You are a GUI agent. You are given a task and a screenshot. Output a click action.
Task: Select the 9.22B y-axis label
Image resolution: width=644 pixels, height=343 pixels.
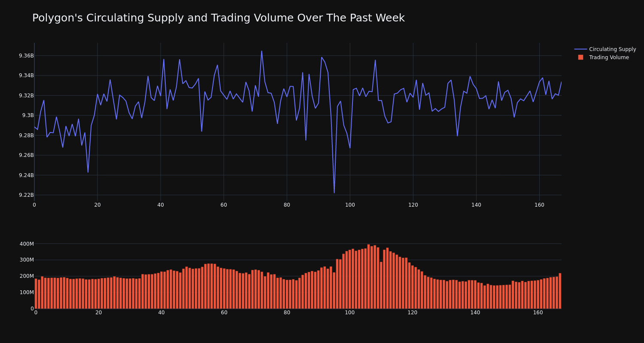click(26, 195)
